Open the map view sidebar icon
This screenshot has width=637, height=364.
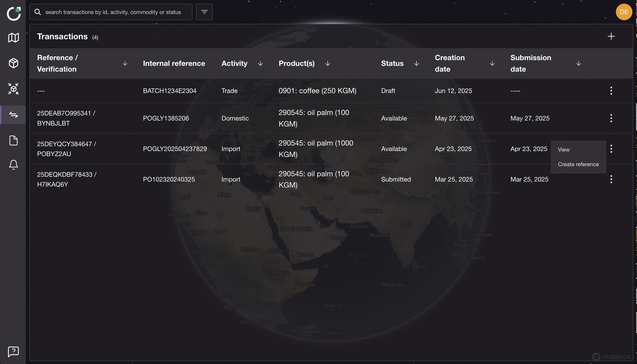tap(13, 37)
